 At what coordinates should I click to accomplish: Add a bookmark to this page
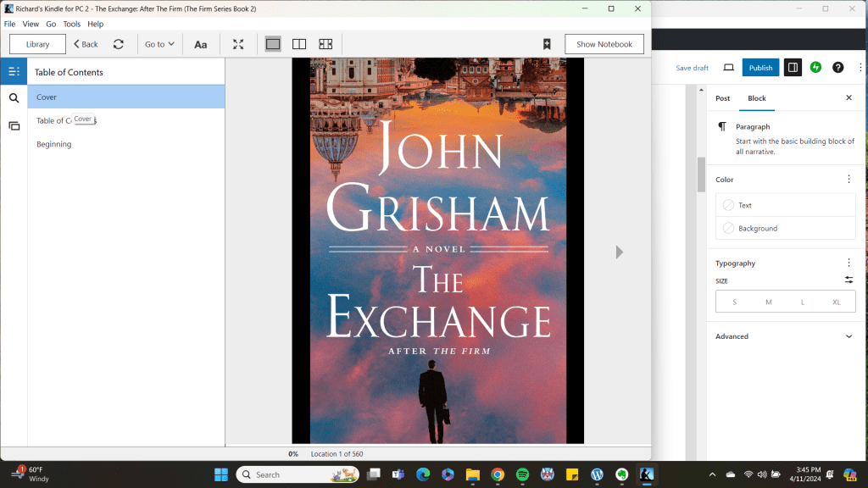coord(547,44)
